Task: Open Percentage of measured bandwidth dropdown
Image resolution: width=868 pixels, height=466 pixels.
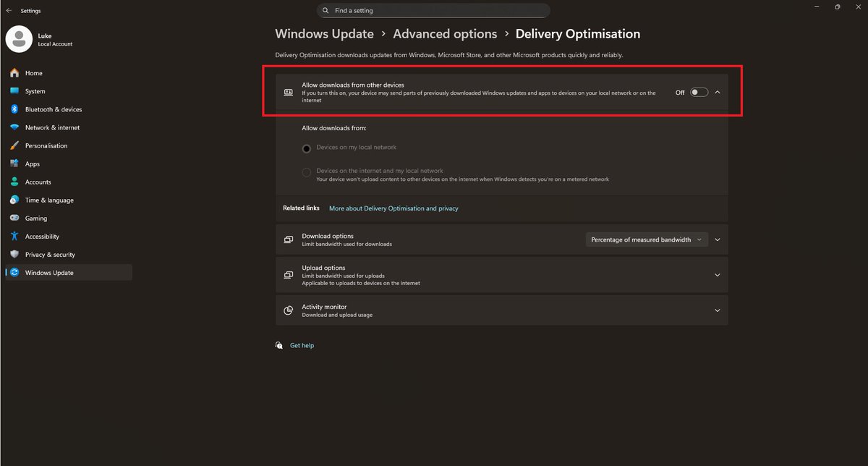Action: 647,240
